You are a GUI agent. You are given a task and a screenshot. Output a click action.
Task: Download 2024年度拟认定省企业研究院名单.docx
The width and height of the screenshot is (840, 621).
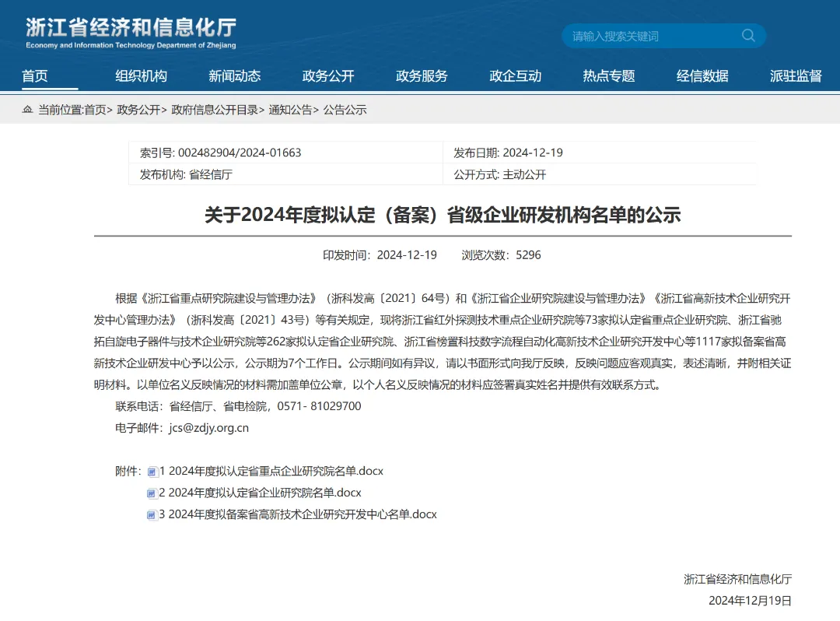pyautogui.click(x=261, y=493)
